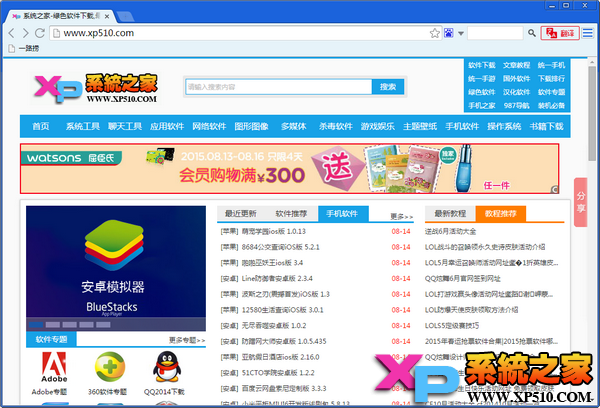Open a new tab with the tab button

pyautogui.click(x=125, y=16)
